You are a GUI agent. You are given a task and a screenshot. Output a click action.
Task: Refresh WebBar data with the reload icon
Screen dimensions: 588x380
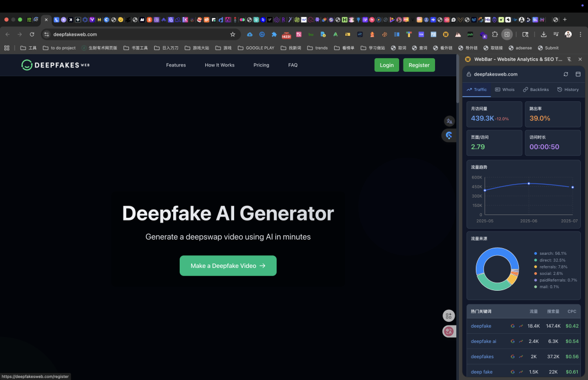pos(566,74)
